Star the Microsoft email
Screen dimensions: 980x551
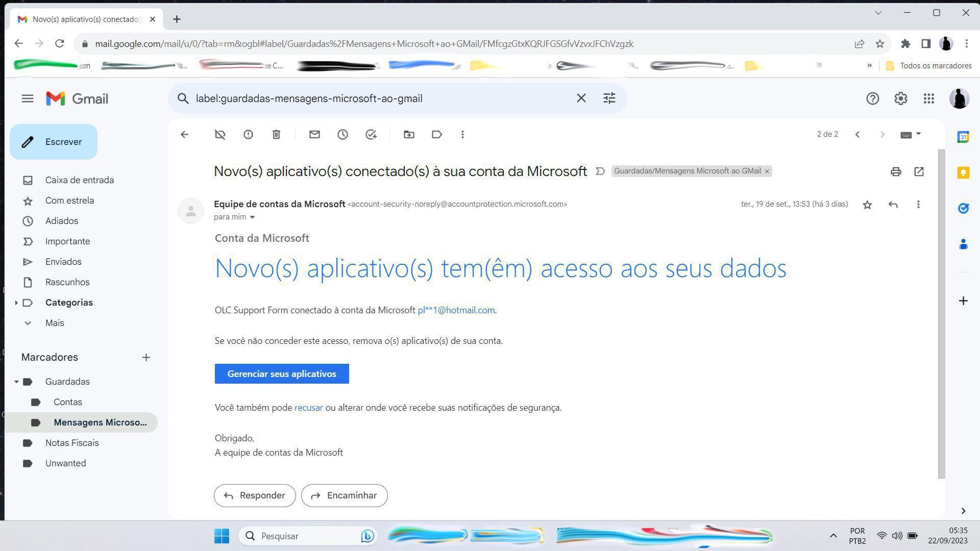point(867,205)
